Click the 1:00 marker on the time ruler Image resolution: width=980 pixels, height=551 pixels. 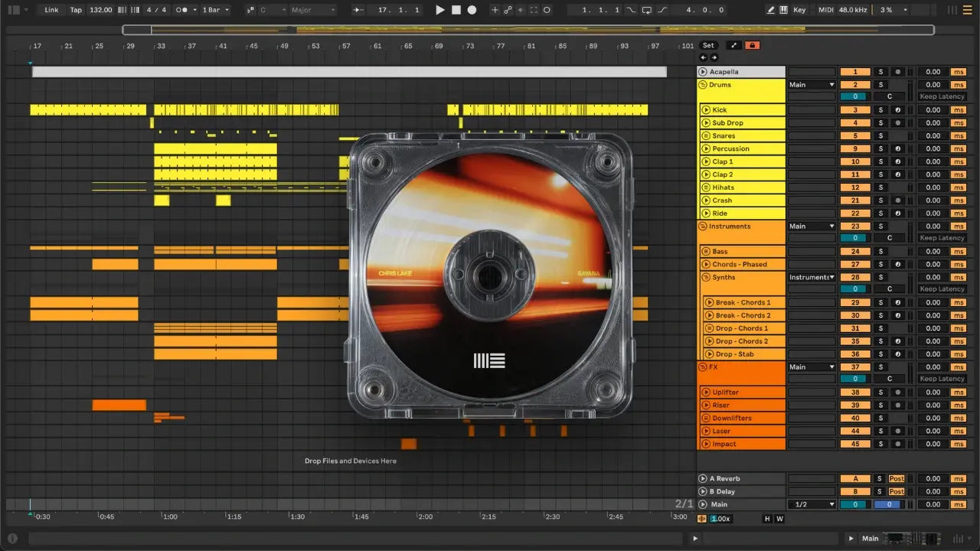tap(169, 517)
